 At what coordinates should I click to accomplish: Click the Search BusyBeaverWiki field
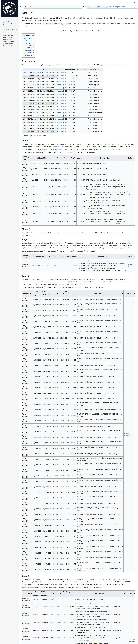(x=121, y=7)
